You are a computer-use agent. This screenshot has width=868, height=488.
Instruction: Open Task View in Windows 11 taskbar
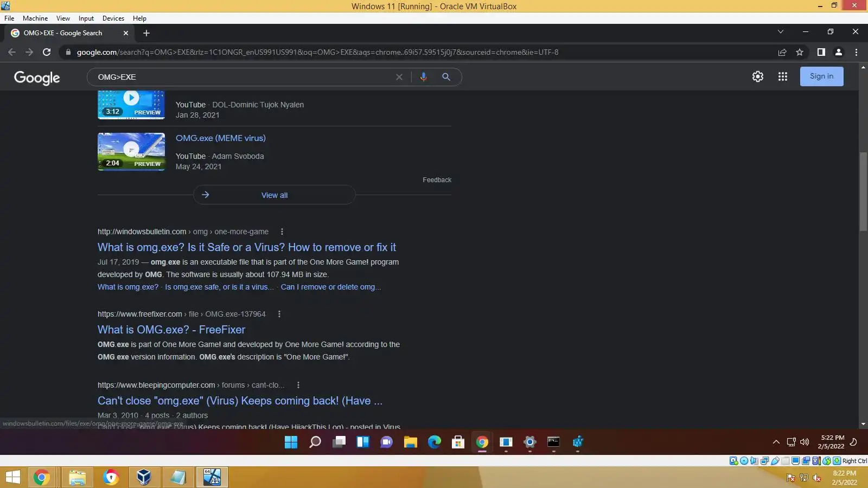(339, 442)
